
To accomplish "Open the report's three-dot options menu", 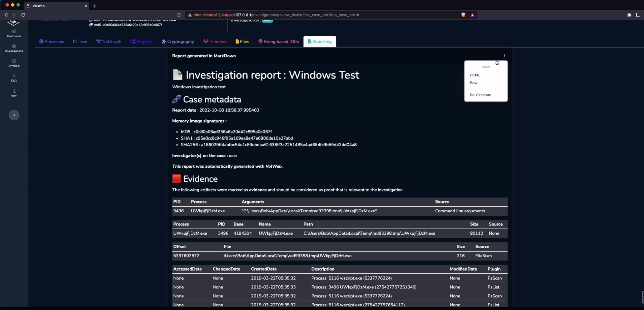I will (x=505, y=56).
